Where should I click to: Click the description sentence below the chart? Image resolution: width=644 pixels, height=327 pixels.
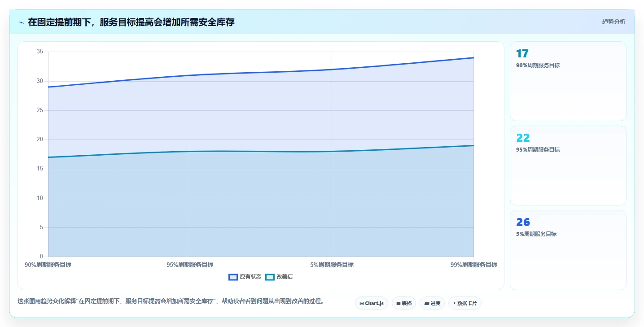tap(171, 301)
